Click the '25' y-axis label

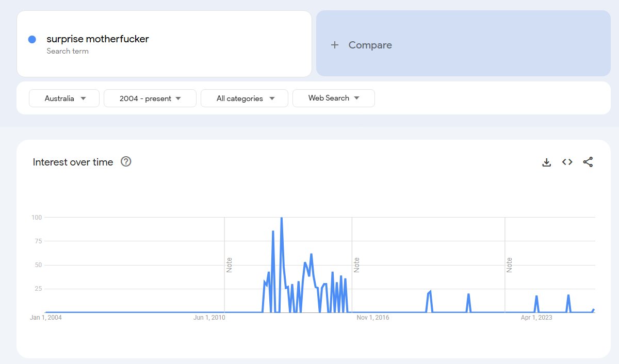38,289
